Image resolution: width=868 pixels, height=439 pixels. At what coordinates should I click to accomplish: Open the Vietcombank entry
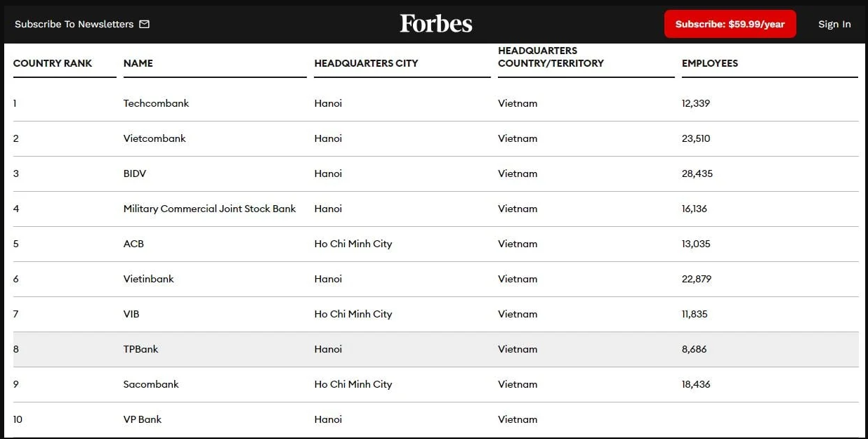point(154,138)
